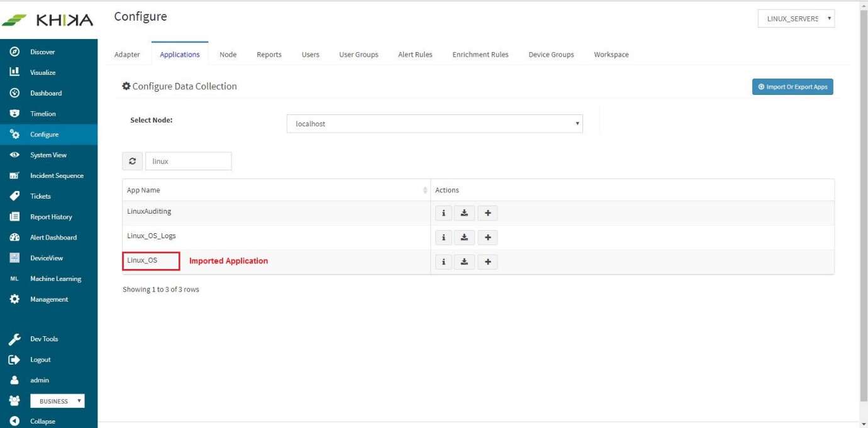Go to the Reports tab
This screenshot has height=428, width=868.
coord(269,55)
